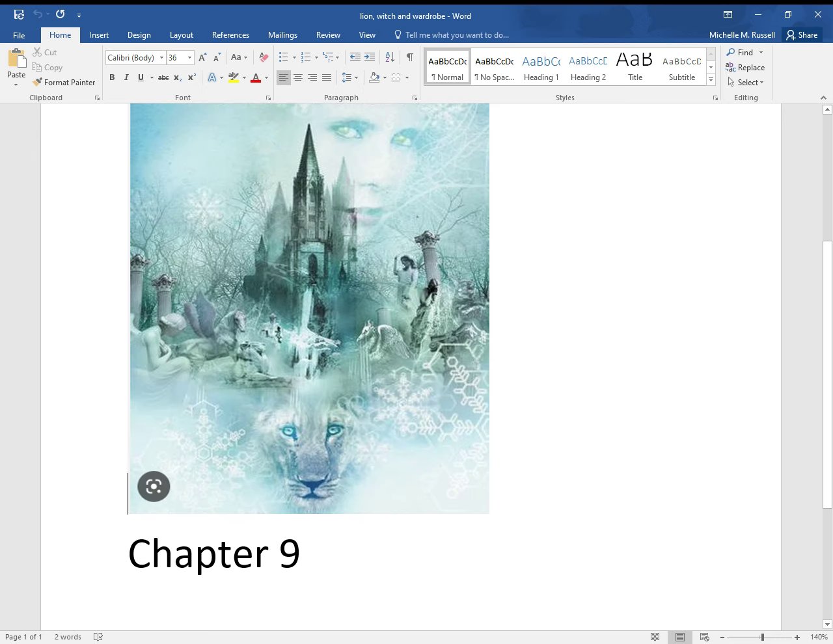Switch to Read Mode in status bar

(x=655, y=637)
